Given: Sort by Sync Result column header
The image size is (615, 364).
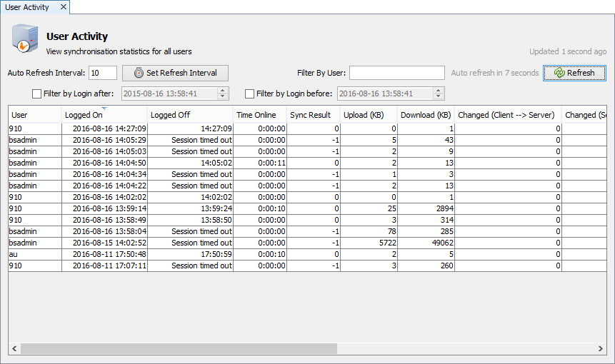Looking at the screenshot, I should coord(311,115).
